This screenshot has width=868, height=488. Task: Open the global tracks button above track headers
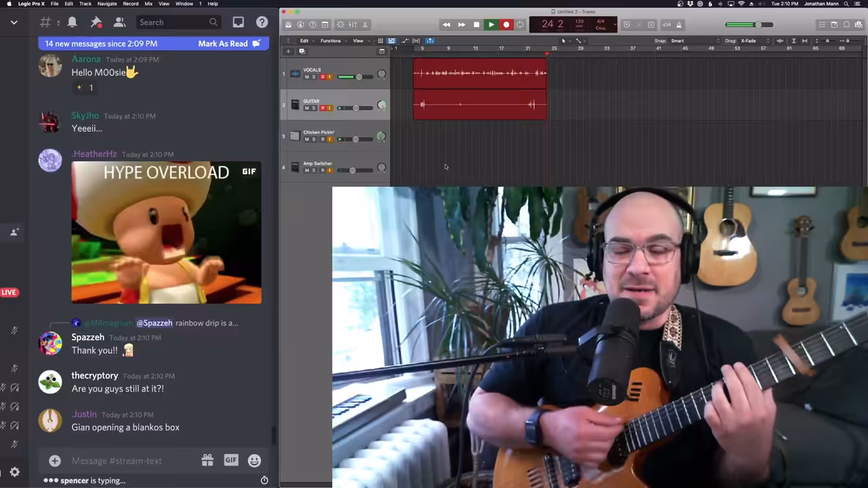click(382, 52)
